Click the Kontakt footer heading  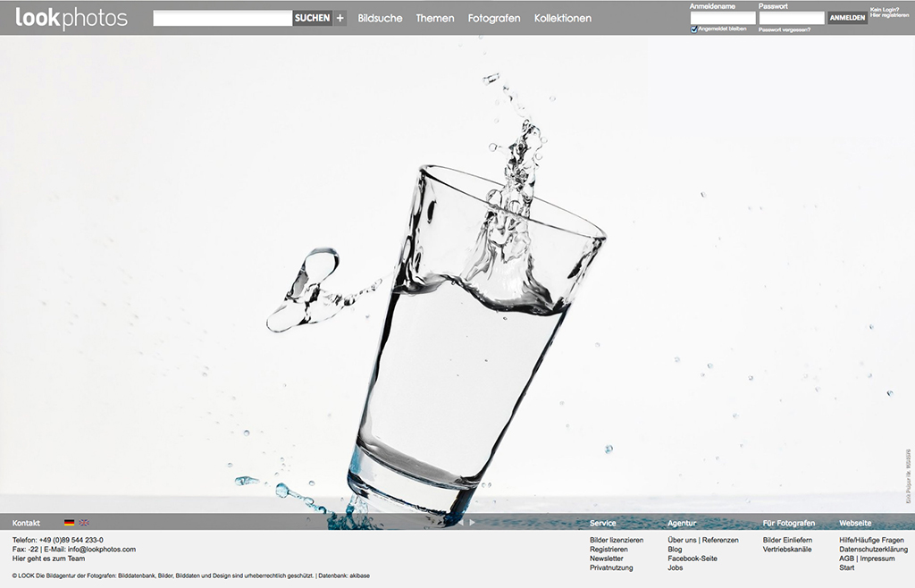(26, 523)
